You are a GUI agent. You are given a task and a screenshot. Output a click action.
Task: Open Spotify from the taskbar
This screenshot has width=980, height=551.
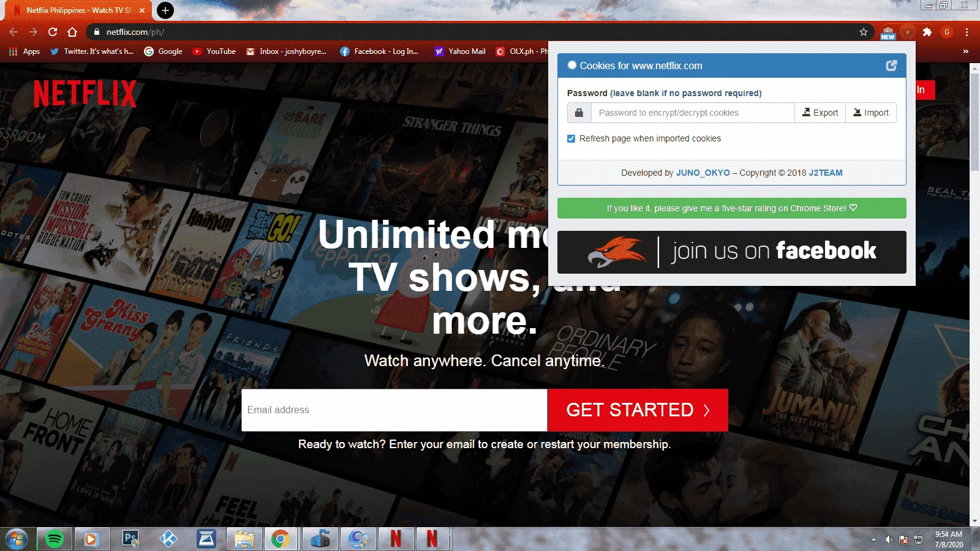[x=55, y=539]
